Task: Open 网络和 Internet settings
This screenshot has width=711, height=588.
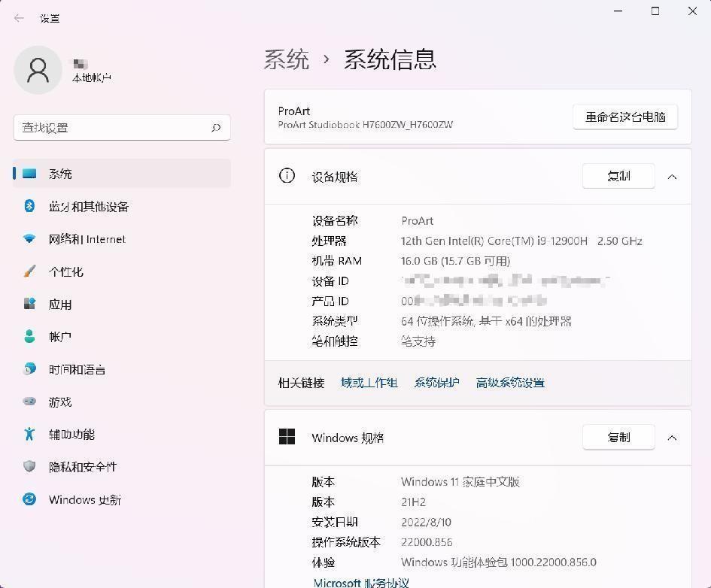Action: coord(122,238)
